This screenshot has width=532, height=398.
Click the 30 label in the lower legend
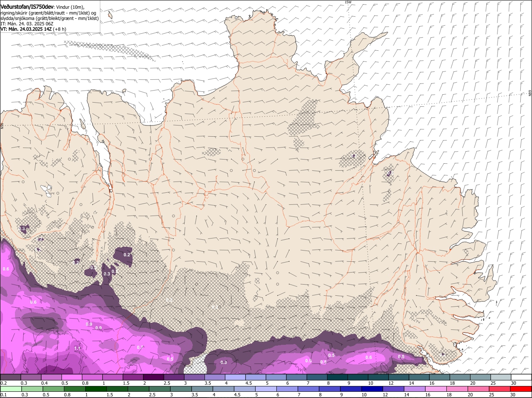pyautogui.click(x=512, y=395)
